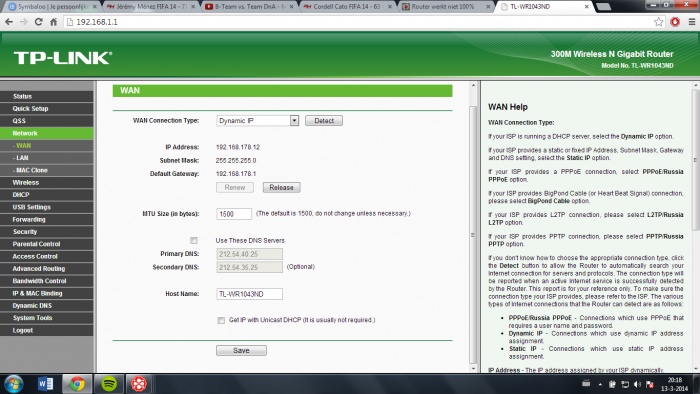Click the Save button
This screenshot has width=700, height=394.
pos(242,351)
